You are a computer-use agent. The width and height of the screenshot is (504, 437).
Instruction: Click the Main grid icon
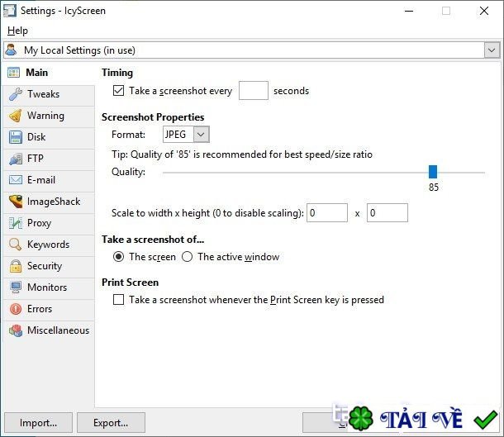pos(13,73)
